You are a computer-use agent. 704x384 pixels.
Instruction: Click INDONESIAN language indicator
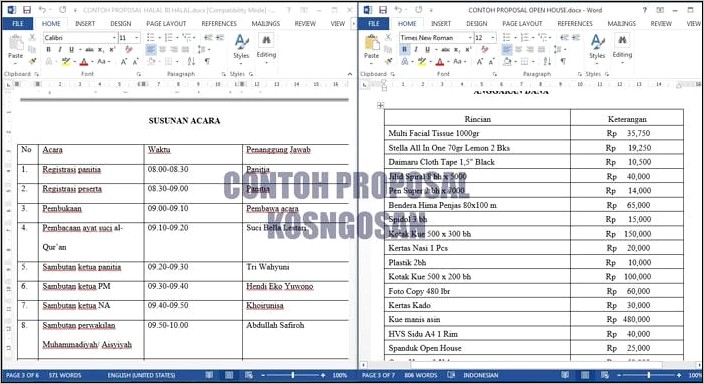point(480,375)
